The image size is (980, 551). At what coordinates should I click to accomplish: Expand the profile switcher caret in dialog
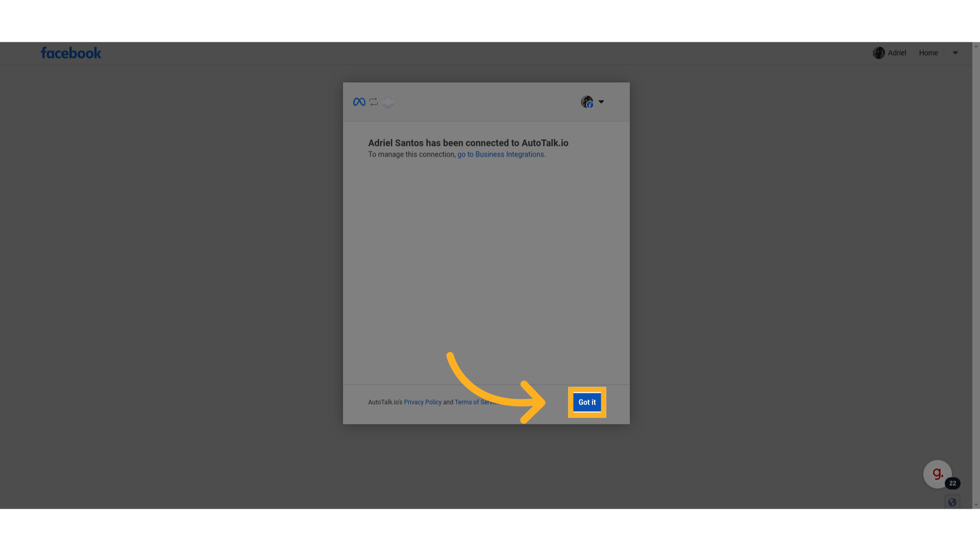[601, 102]
